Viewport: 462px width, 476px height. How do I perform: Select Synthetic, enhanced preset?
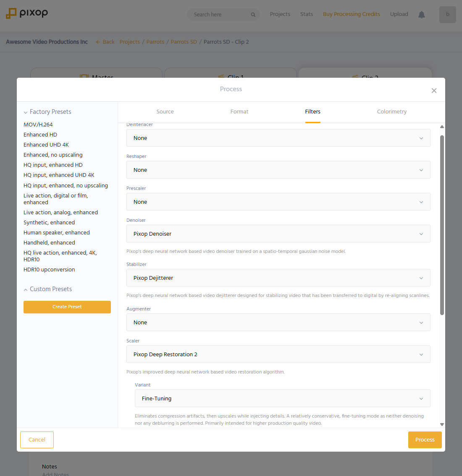49,223
